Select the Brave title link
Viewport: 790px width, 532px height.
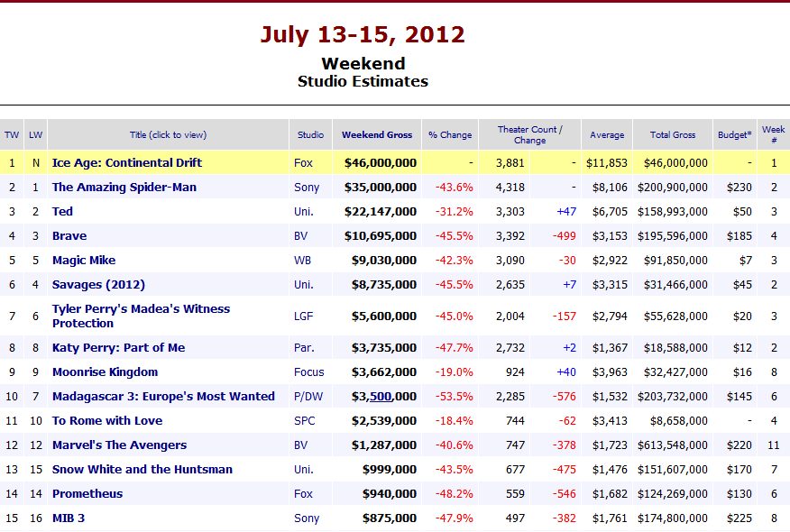tap(69, 235)
